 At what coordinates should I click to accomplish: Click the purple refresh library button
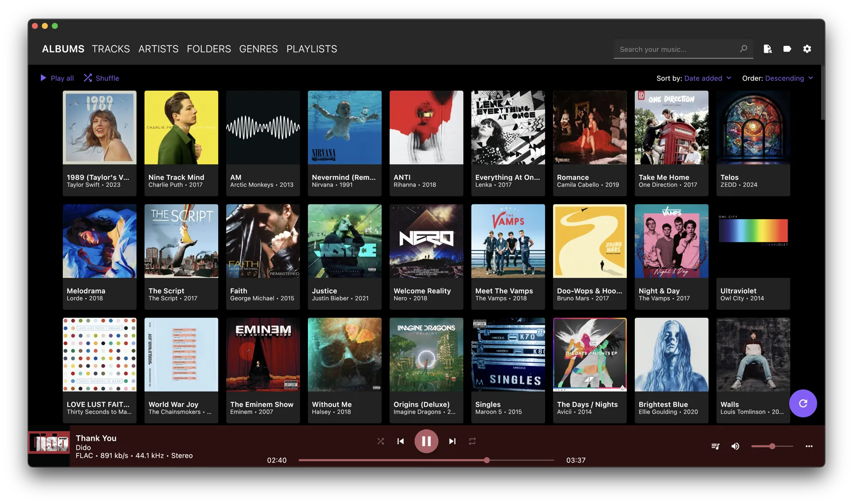coord(803,403)
